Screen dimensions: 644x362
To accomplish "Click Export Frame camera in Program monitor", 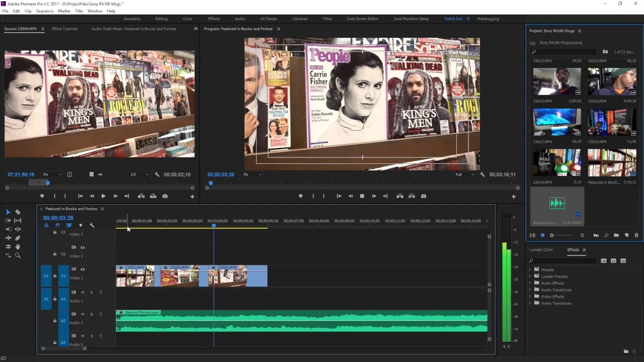I will (424, 196).
